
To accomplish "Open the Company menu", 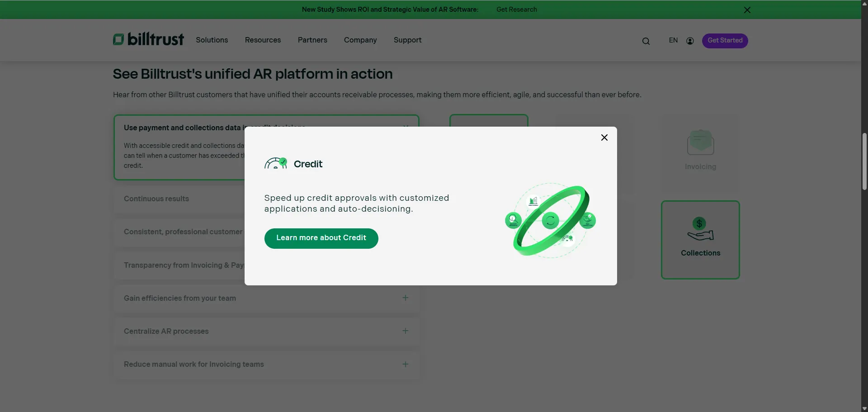I will coord(360,40).
